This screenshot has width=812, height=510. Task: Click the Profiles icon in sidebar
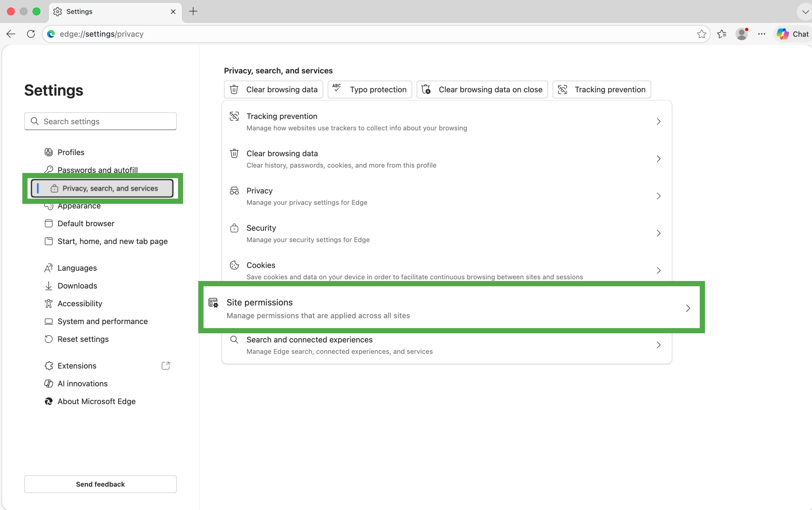click(49, 152)
